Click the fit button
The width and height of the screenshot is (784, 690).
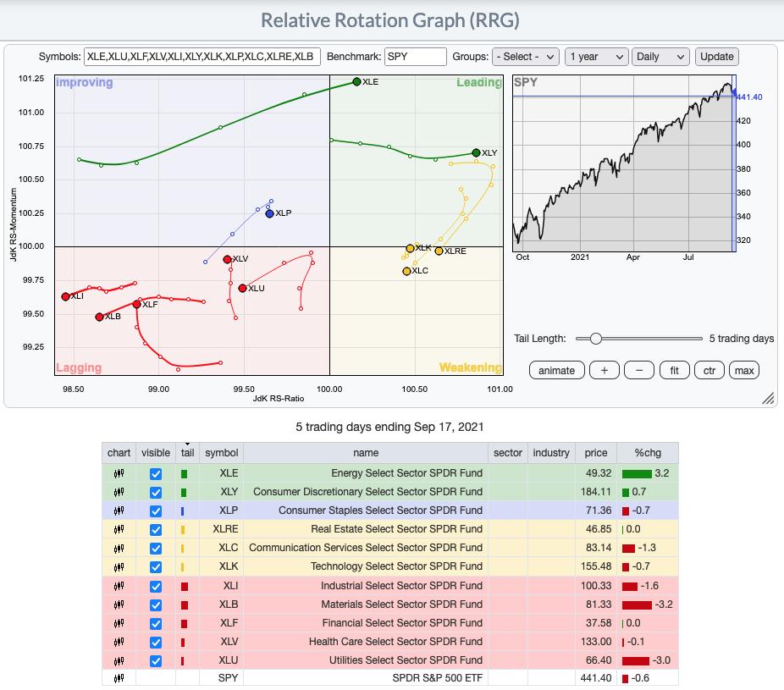[x=675, y=371]
